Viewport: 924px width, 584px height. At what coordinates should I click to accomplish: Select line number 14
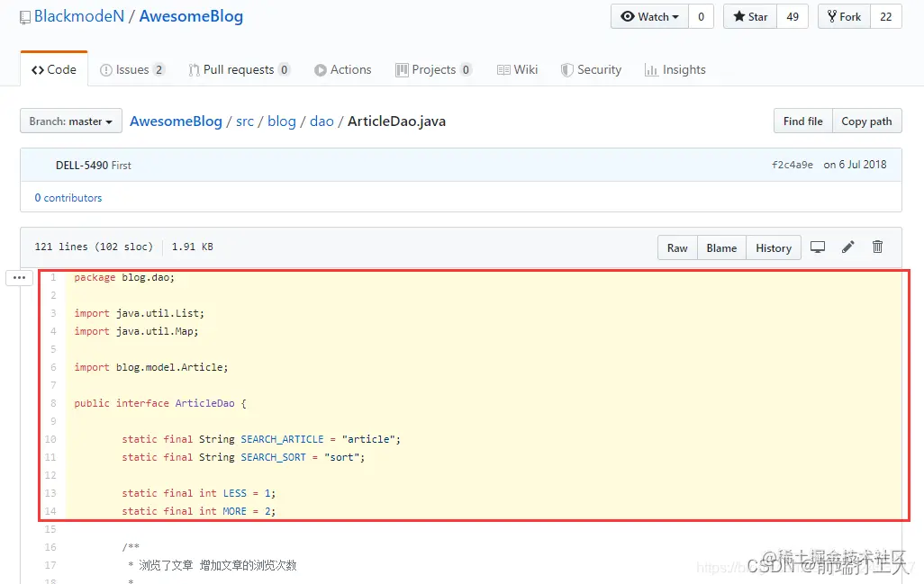coord(50,511)
